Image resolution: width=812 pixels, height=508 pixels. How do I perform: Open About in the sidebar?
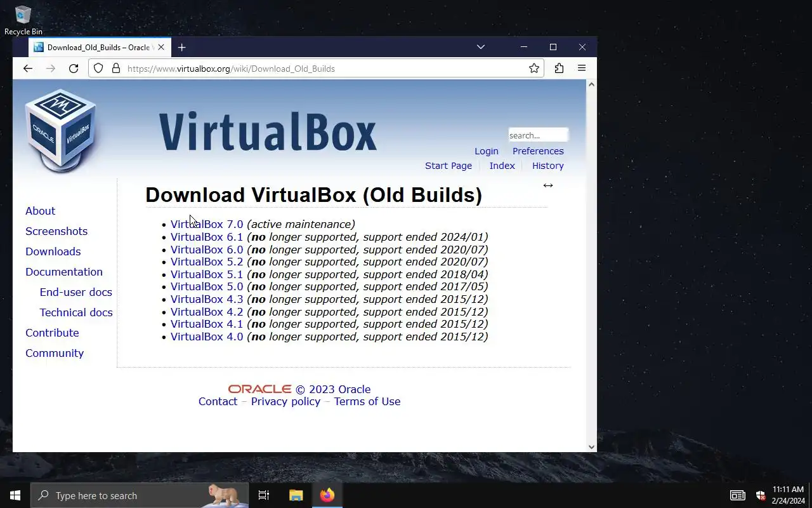coord(40,211)
